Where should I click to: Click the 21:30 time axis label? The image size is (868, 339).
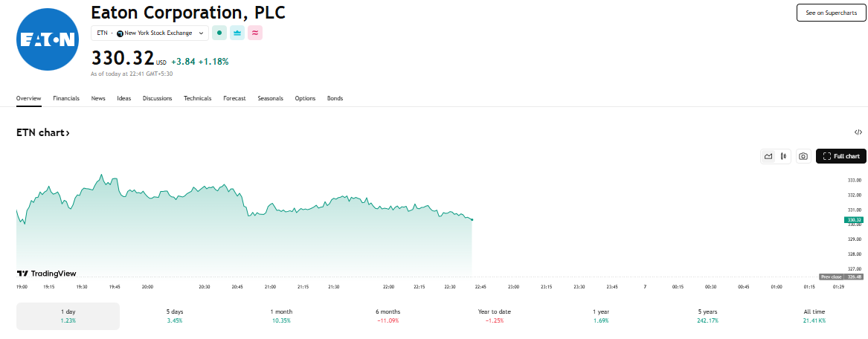click(333, 287)
